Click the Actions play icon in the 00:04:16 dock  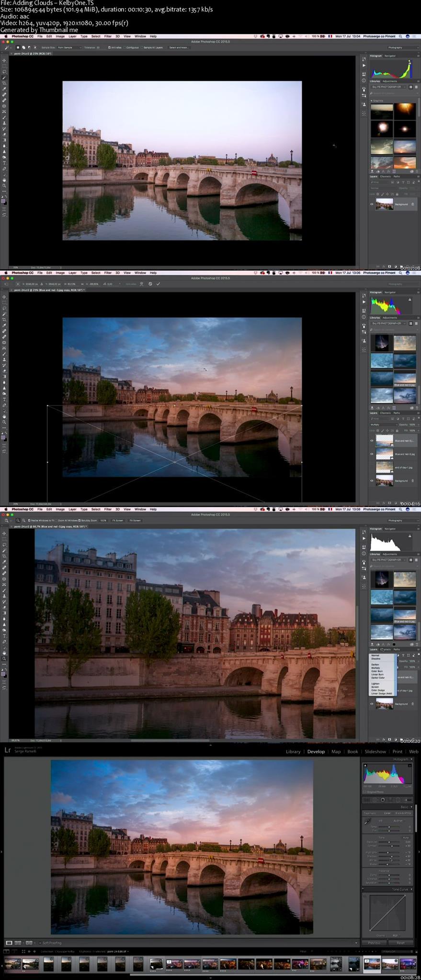pyautogui.click(x=364, y=302)
